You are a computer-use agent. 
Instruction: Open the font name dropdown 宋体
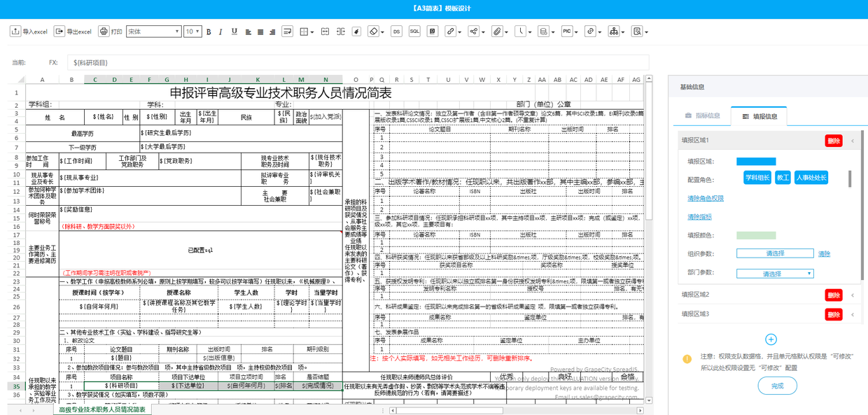154,31
